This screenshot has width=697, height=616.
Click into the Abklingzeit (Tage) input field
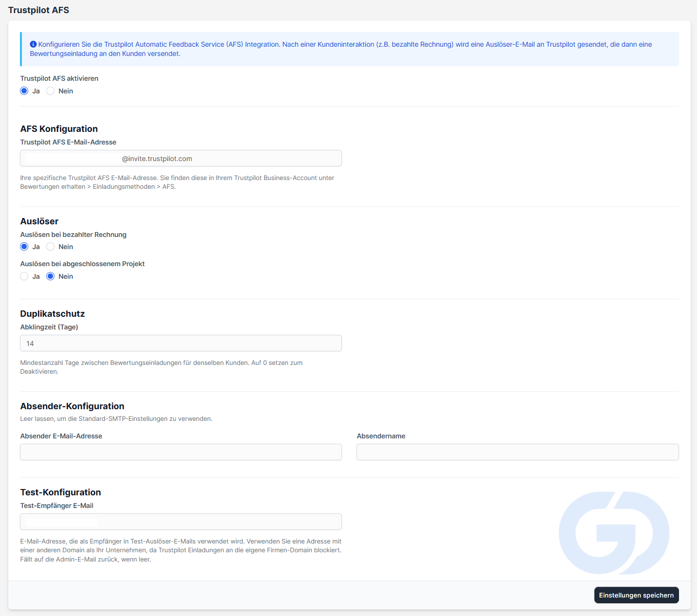pos(181,344)
